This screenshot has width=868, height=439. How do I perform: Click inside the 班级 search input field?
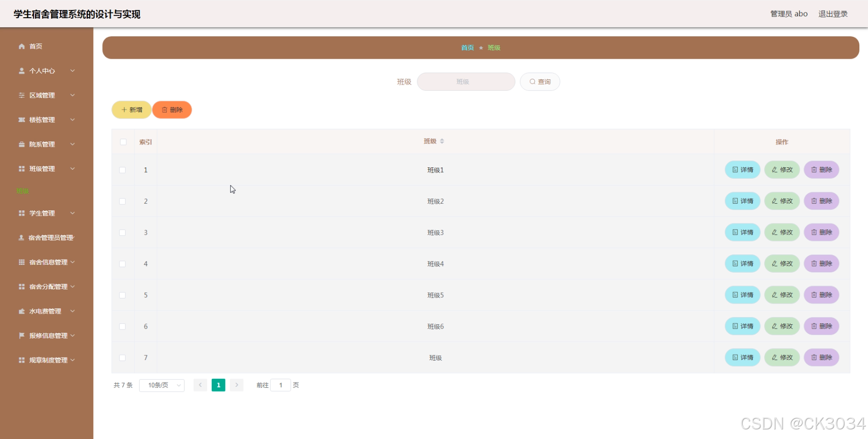tap(466, 81)
